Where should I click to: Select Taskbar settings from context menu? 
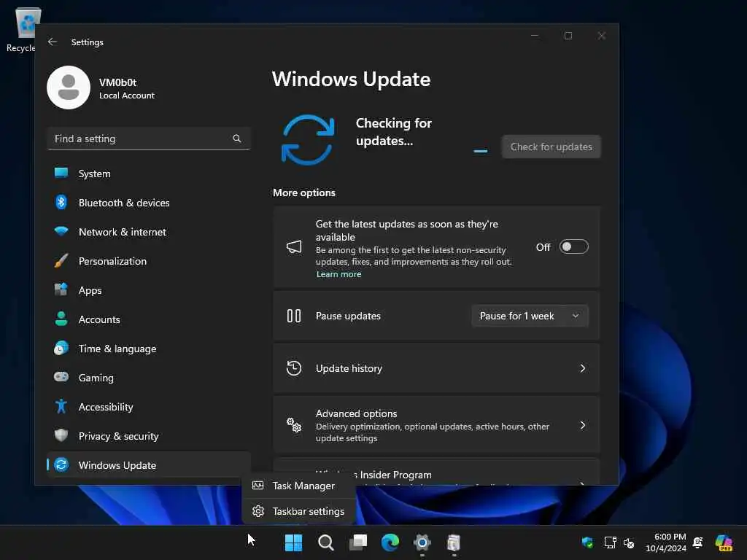click(x=299, y=511)
